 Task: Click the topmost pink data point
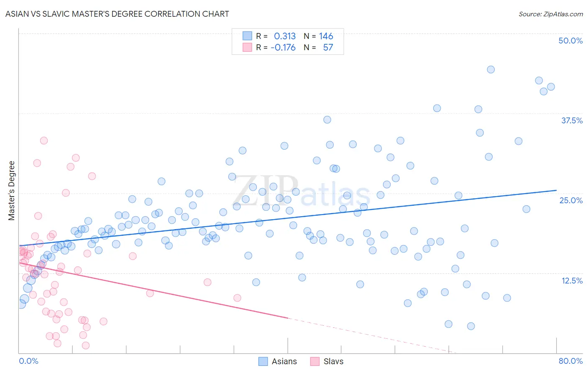[x=44, y=141]
